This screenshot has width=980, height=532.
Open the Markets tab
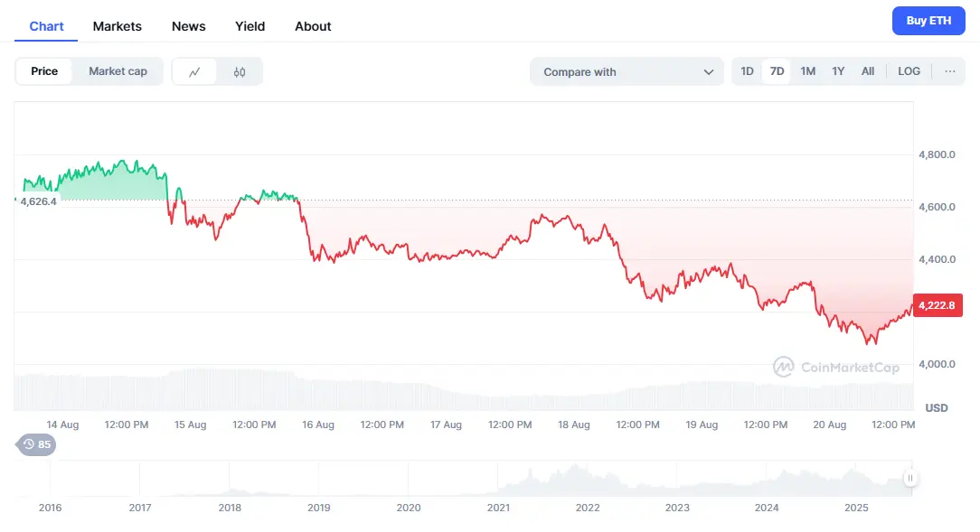click(118, 26)
